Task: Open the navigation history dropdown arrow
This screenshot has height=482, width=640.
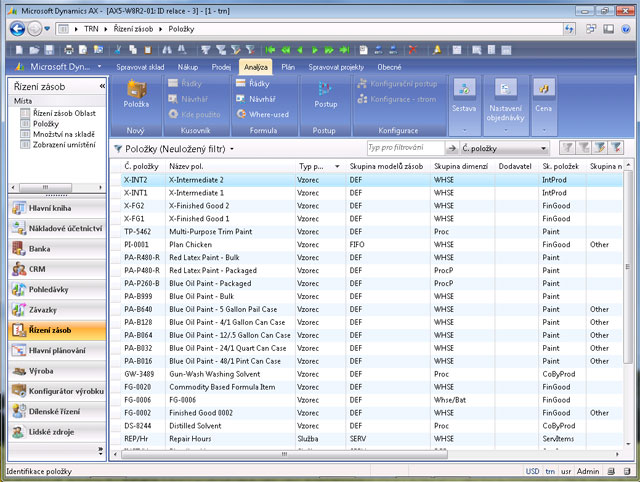Action: point(47,29)
